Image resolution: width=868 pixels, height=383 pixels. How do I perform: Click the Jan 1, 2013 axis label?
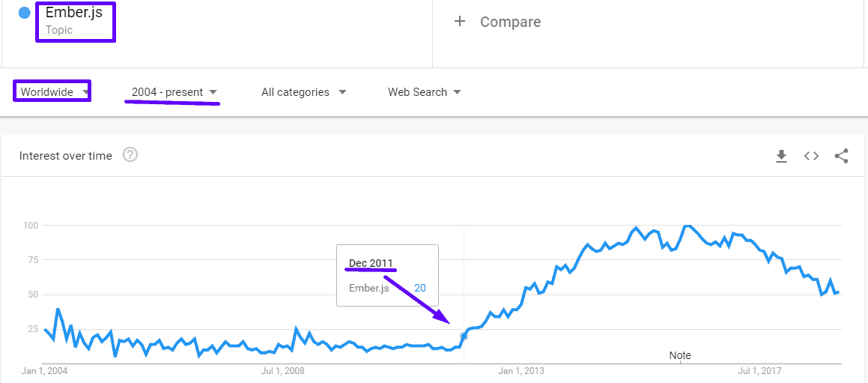pos(521,370)
